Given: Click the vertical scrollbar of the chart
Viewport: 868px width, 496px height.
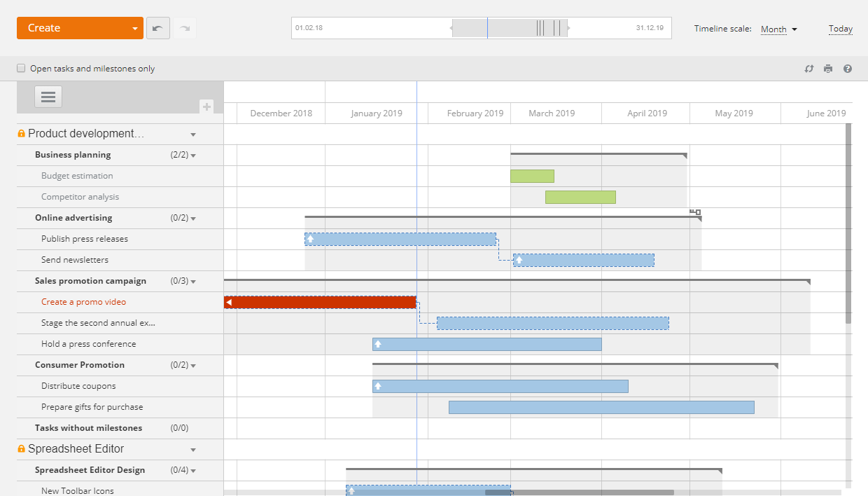Looking at the screenshot, I should [848, 223].
